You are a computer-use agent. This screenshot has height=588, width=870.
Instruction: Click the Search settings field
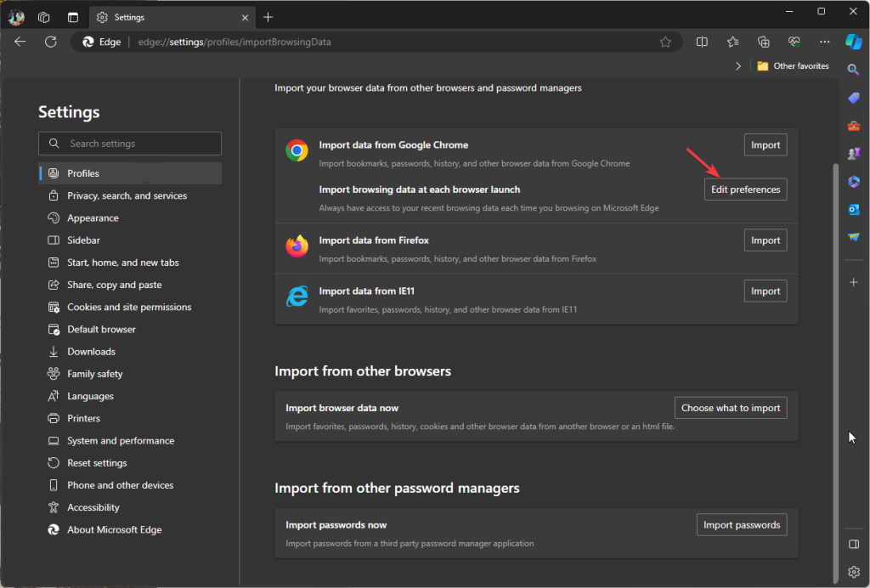[130, 144]
